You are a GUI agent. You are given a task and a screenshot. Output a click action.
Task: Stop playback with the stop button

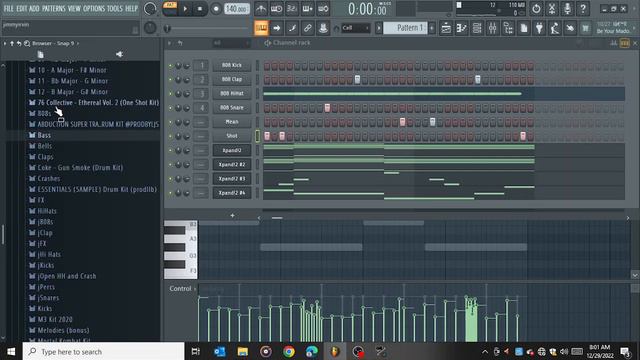pos(200,9)
